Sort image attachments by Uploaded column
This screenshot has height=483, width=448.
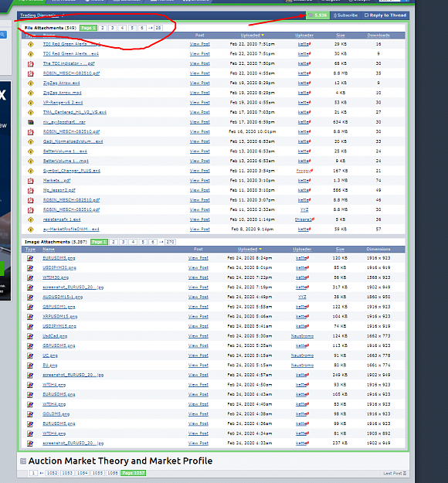coord(249,249)
